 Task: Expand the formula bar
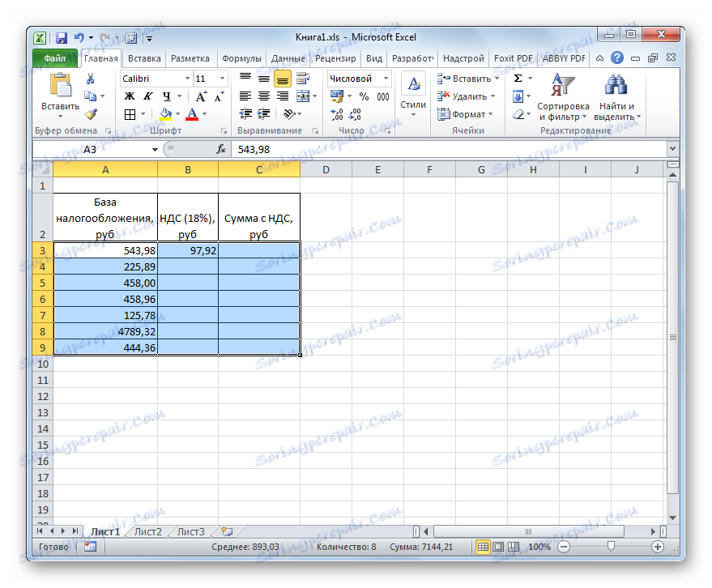click(x=672, y=148)
